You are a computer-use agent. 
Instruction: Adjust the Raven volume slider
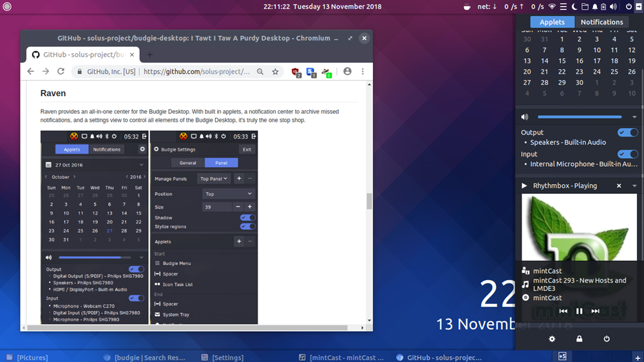[580, 117]
